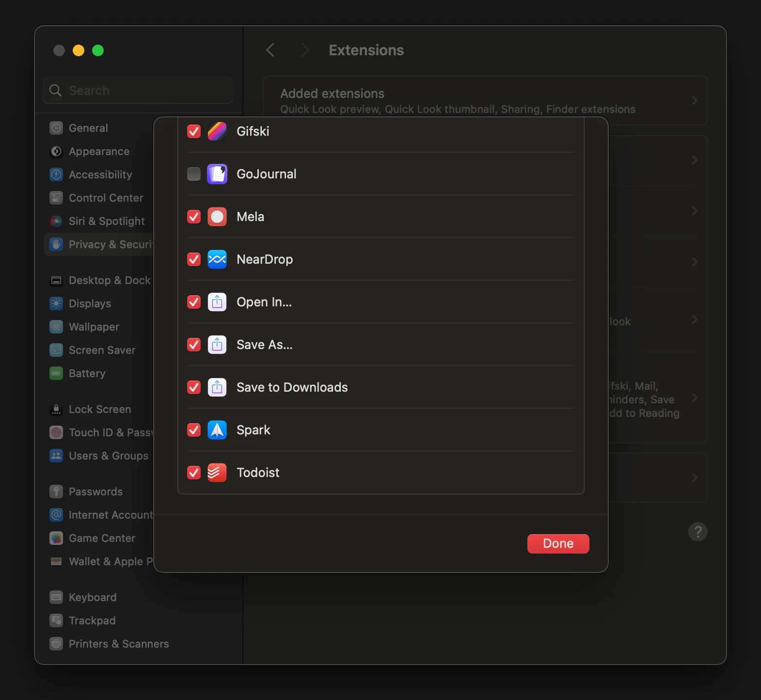Select General in the sidebar
The image size is (761, 700).
88,128
